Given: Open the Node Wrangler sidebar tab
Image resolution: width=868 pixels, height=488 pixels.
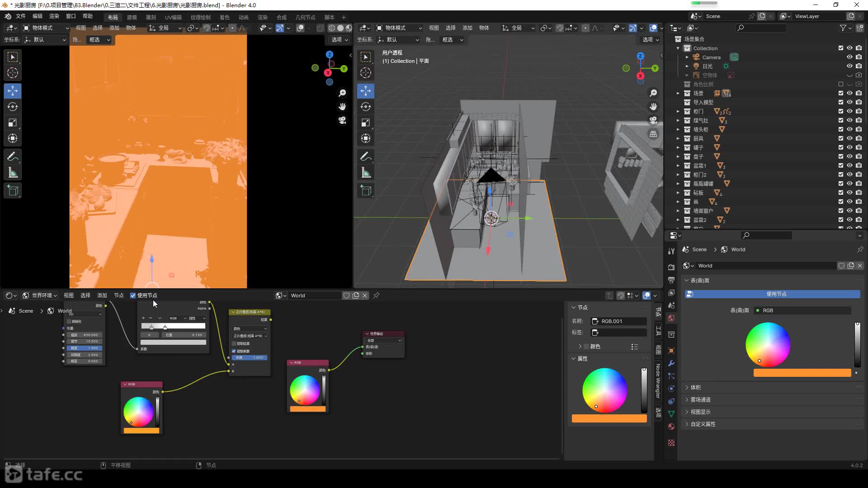Looking at the screenshot, I should 658,381.
